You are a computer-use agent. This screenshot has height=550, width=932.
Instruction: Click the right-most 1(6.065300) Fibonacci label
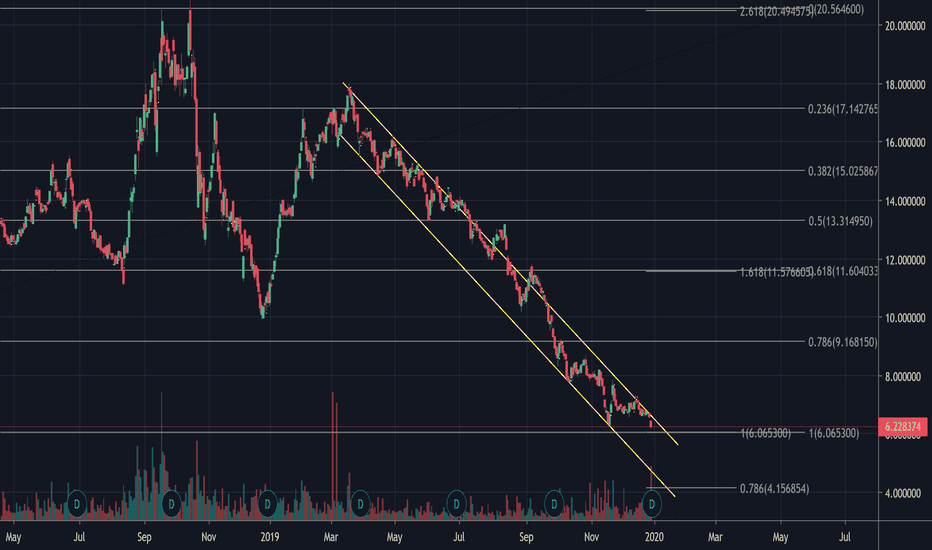tap(833, 433)
